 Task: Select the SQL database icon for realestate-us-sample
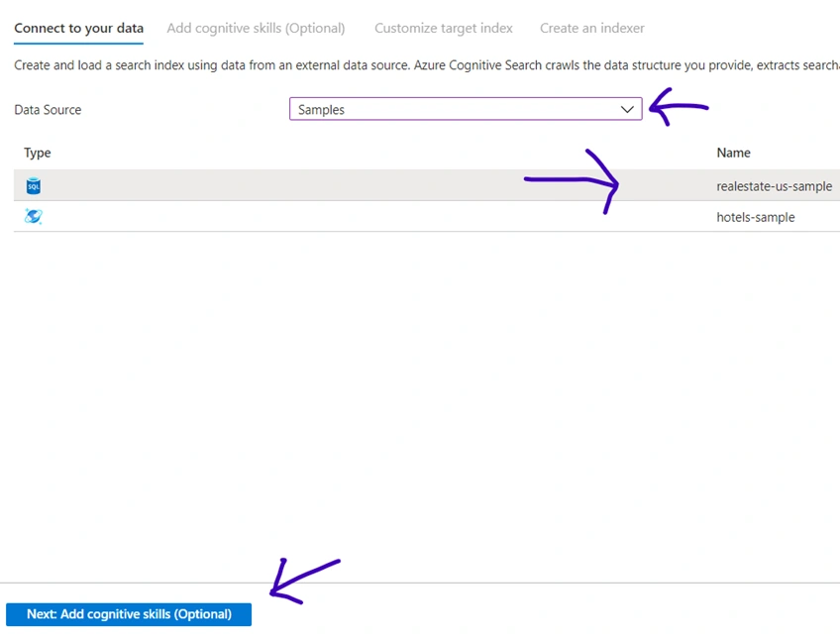click(x=34, y=185)
